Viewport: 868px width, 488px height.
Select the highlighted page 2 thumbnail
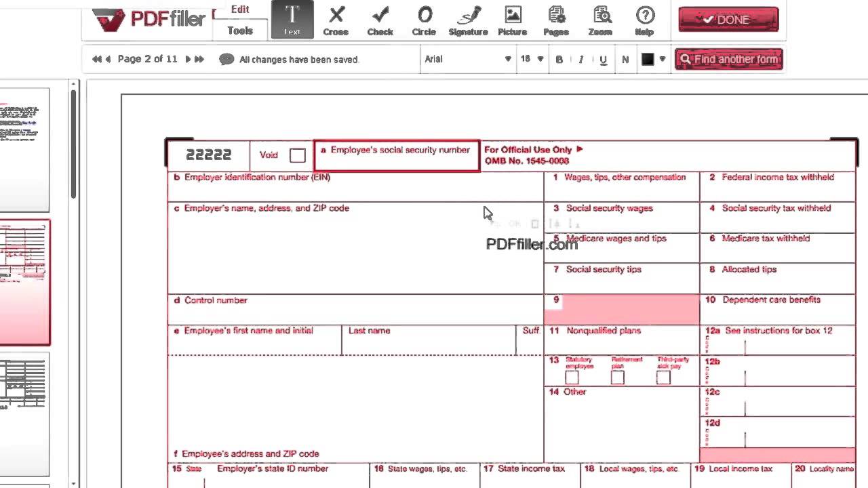(24, 282)
